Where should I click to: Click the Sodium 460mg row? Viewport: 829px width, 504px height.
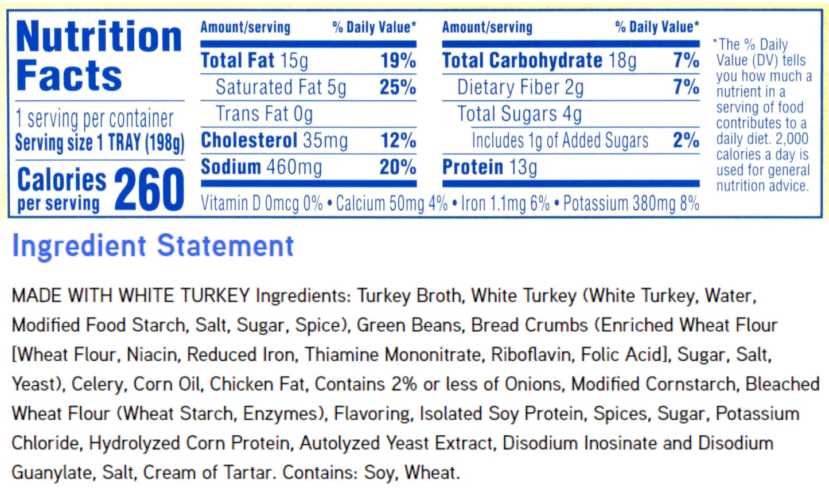308,167
